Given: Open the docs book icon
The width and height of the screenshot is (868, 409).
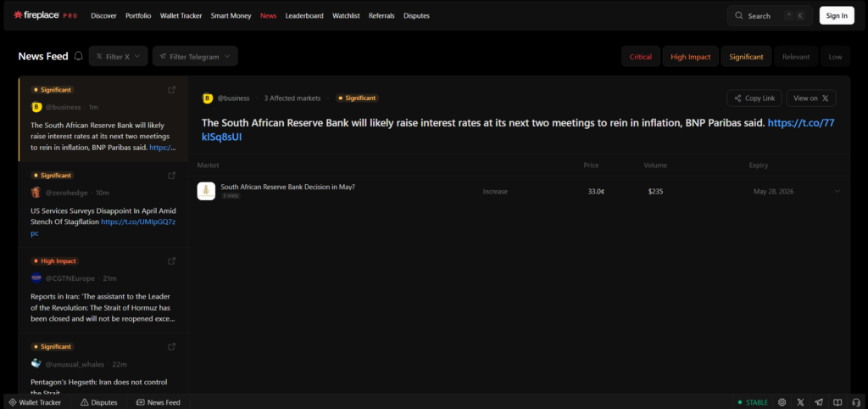Looking at the screenshot, I should tap(838, 402).
